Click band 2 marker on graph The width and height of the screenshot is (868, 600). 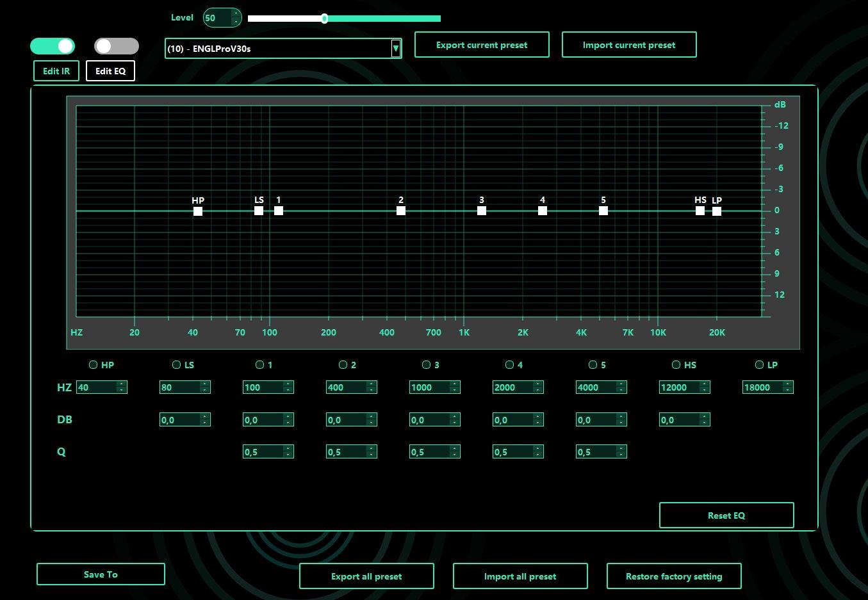point(401,211)
